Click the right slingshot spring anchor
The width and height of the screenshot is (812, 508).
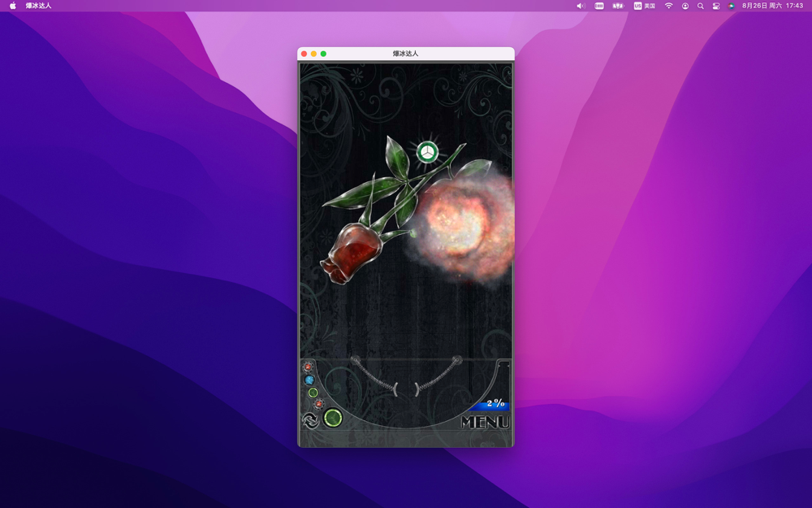click(457, 359)
